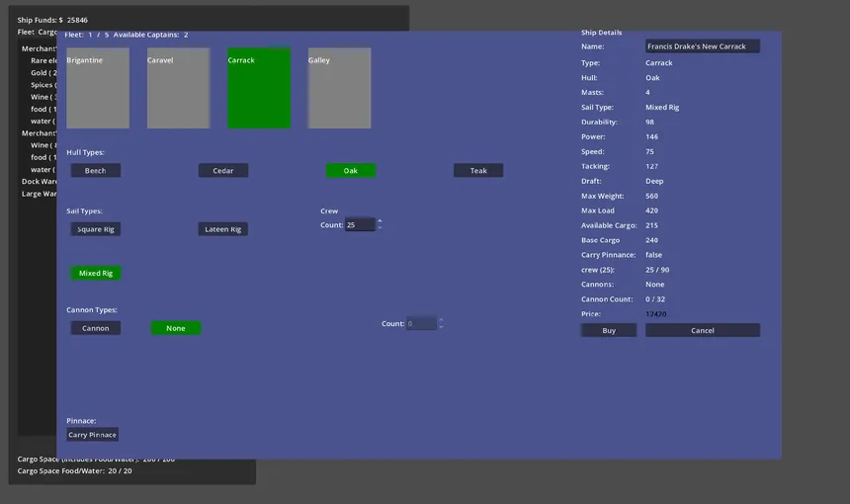Select the Rare row in background list
This screenshot has height=504, width=850.
coord(43,60)
